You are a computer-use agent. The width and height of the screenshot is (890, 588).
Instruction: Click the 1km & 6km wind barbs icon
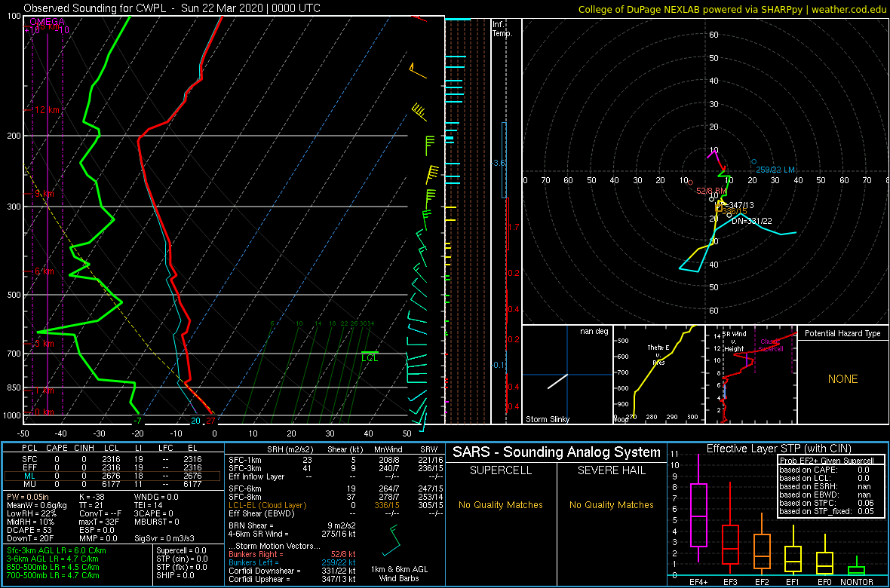(391, 541)
